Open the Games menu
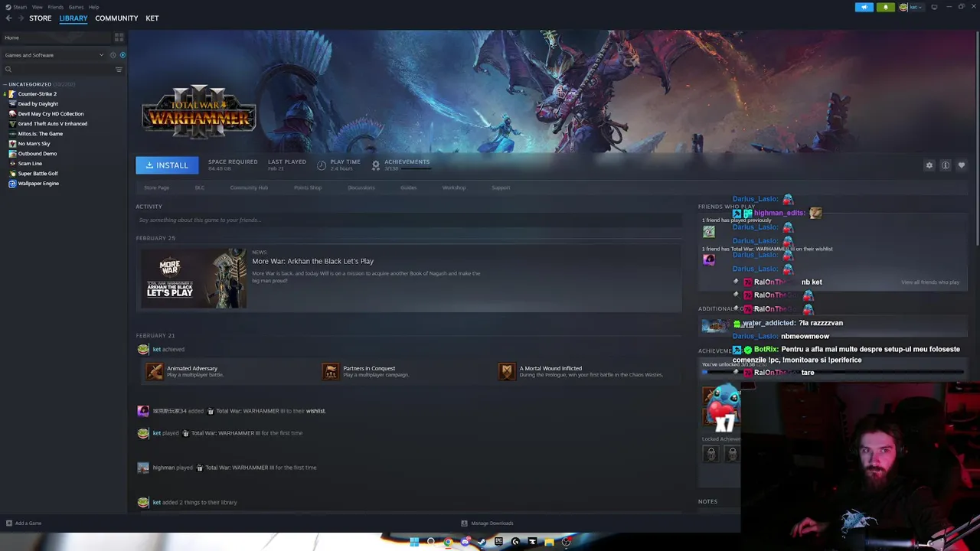The height and width of the screenshot is (551, 980). [x=76, y=7]
